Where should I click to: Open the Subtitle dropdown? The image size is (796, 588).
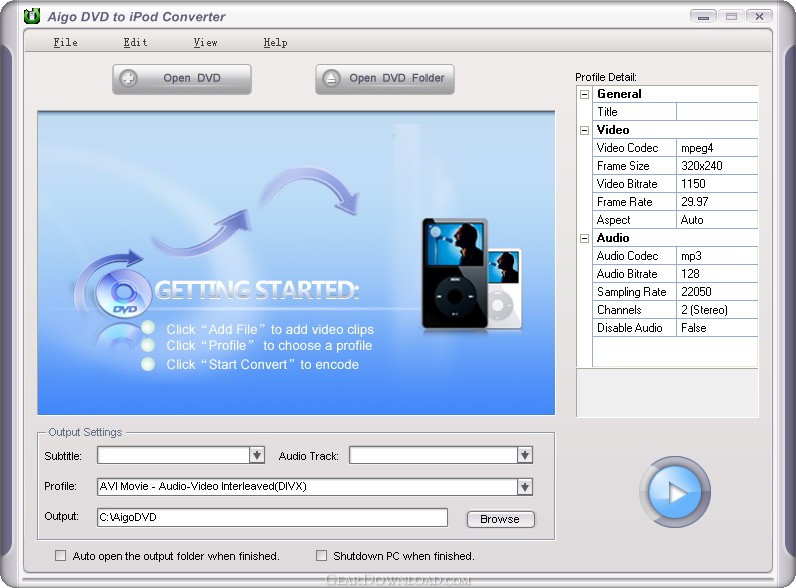[257, 455]
